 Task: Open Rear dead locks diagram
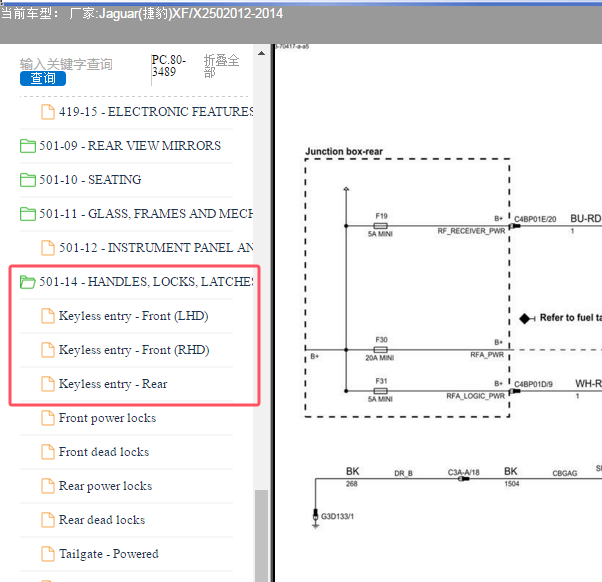pos(102,520)
